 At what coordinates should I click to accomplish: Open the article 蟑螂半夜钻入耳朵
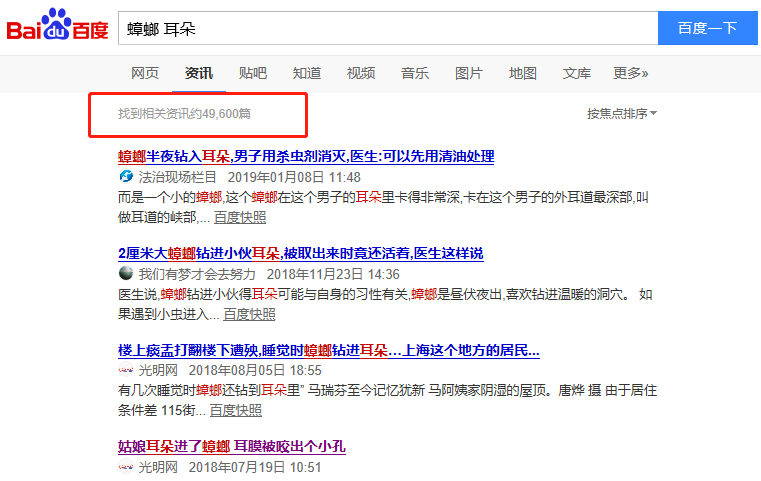click(306, 157)
